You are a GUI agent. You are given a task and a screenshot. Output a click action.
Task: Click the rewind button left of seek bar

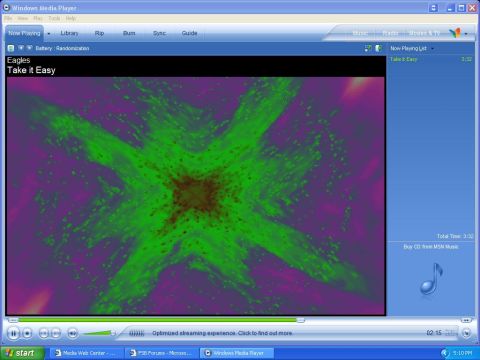tap(13, 320)
